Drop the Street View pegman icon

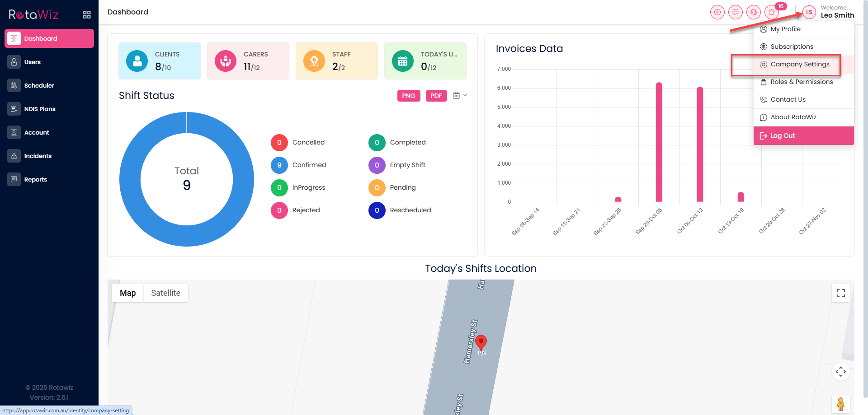pos(840,404)
